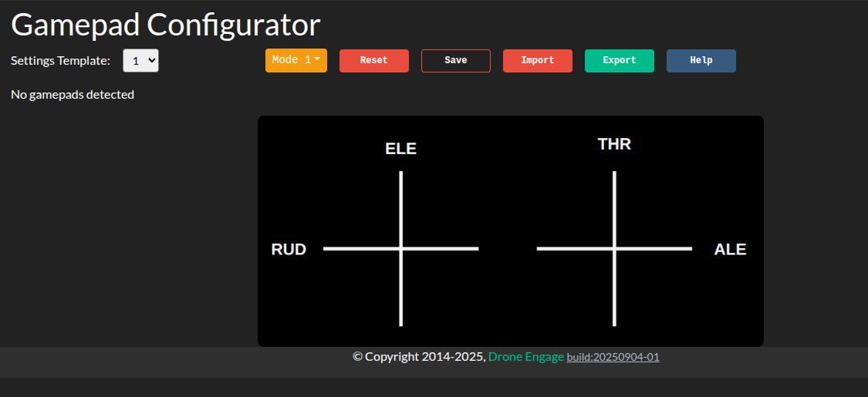This screenshot has width=868, height=397.
Task: Click the center of the right stick crosshair
Action: tap(614, 248)
